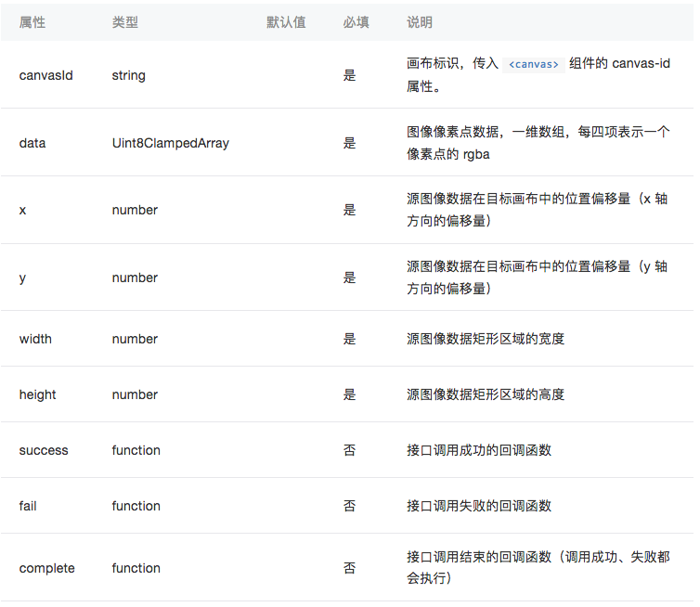Click 是 in the canvasId row
Image resolution: width=700 pixels, height=607 pixels.
coord(350,75)
